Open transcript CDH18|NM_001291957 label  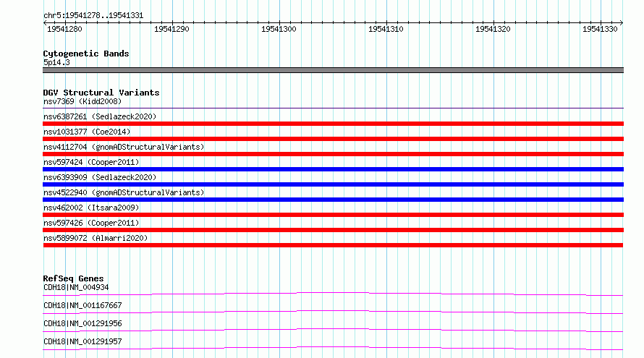tap(82, 341)
